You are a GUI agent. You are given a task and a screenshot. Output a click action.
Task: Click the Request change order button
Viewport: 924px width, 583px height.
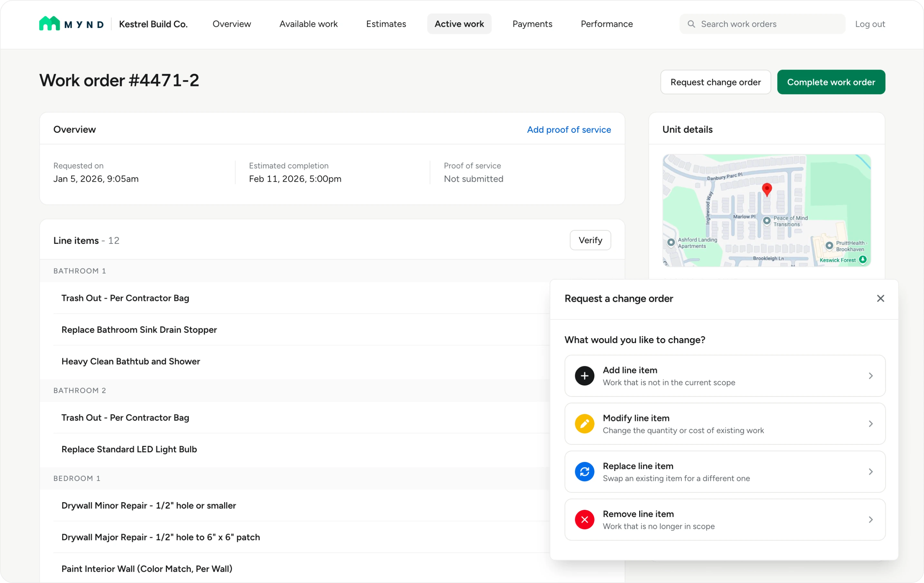point(716,82)
